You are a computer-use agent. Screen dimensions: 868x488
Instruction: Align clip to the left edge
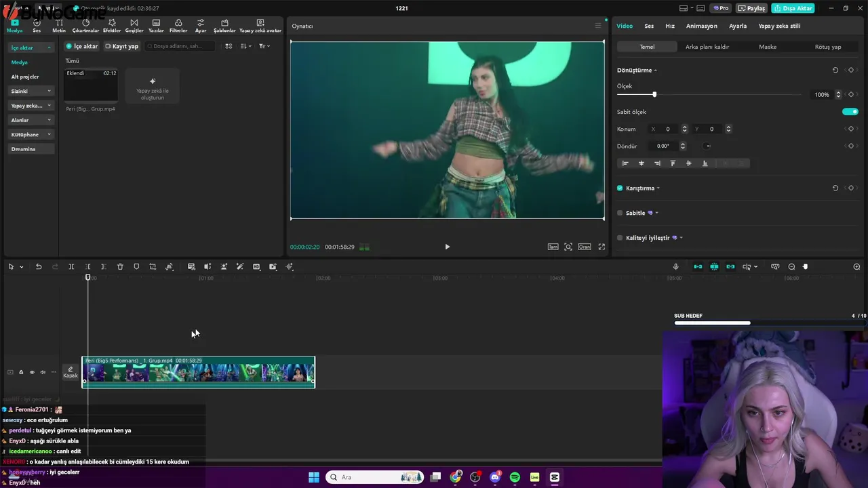[x=625, y=163]
